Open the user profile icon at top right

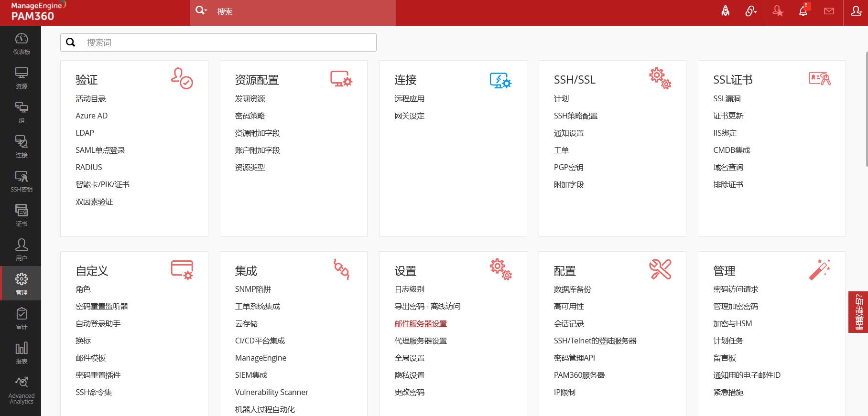(x=856, y=11)
